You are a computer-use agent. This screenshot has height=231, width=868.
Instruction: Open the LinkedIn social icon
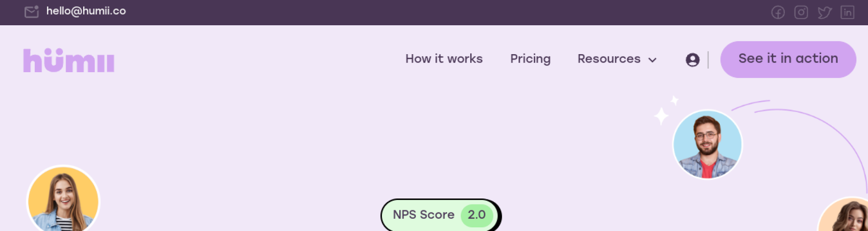[x=847, y=12]
